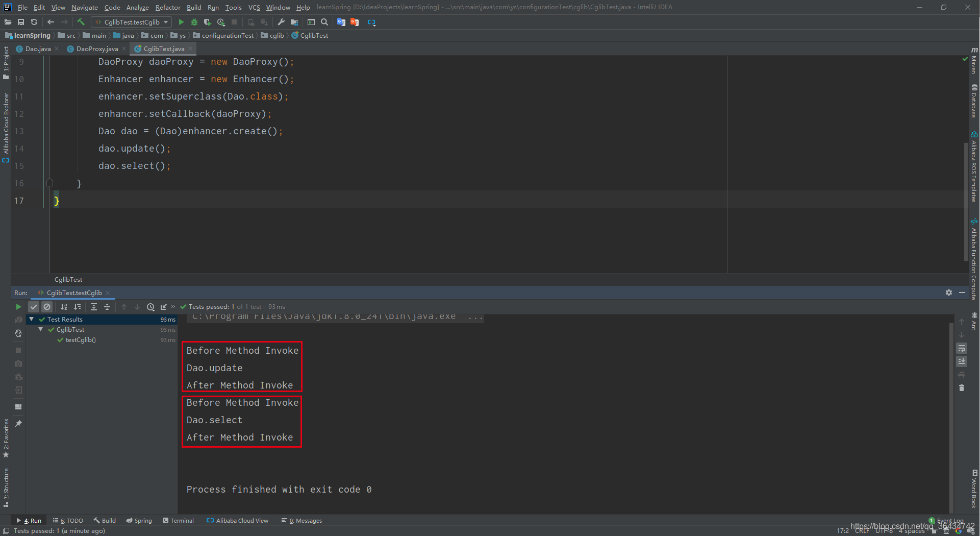Click the configurationTest breadcrumb folder
980x536 pixels.
click(223, 36)
